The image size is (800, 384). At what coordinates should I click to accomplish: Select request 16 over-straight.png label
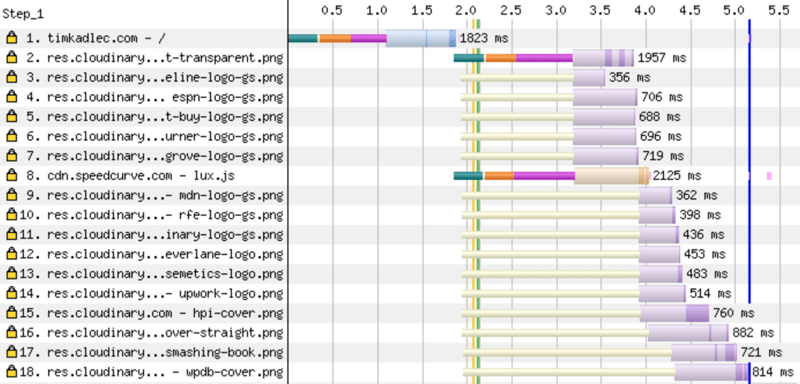pyautogui.click(x=151, y=332)
